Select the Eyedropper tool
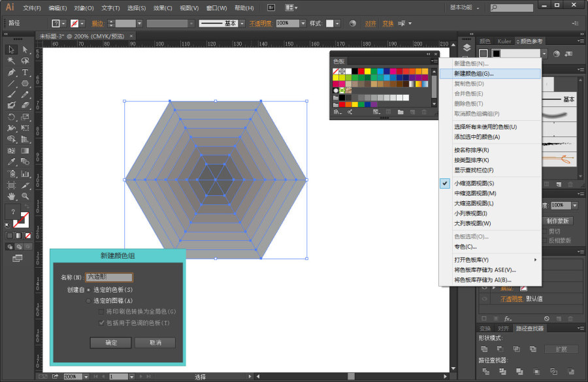This screenshot has height=382, width=588. click(11, 162)
